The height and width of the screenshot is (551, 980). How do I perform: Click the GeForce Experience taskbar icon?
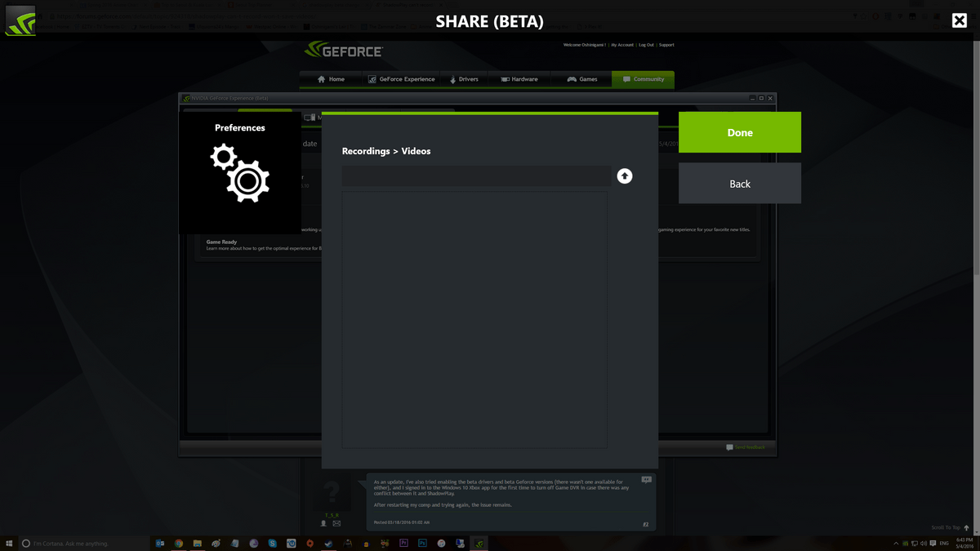479,543
